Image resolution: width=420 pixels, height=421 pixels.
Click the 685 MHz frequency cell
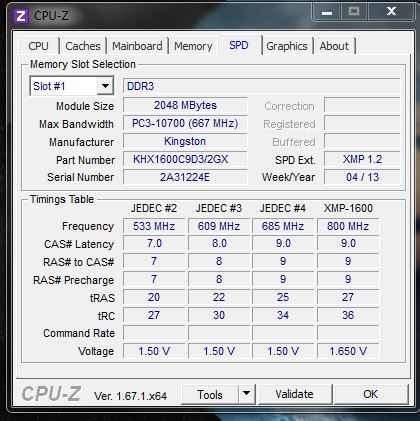[x=283, y=226]
